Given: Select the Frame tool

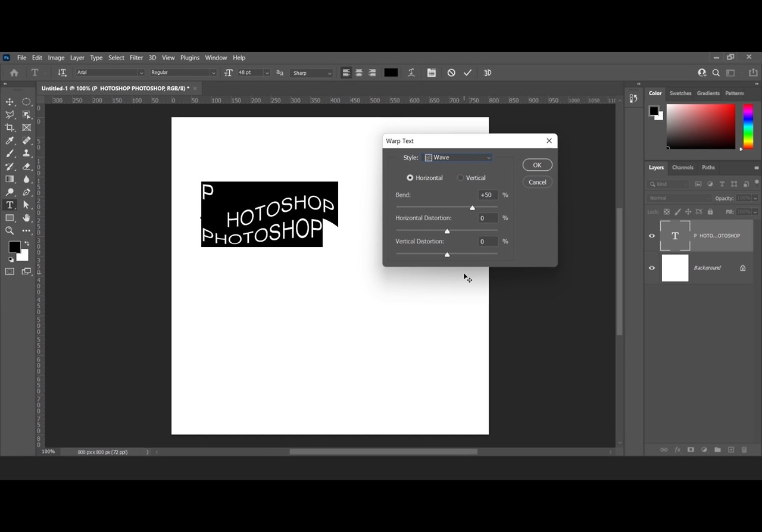Looking at the screenshot, I should click(27, 127).
